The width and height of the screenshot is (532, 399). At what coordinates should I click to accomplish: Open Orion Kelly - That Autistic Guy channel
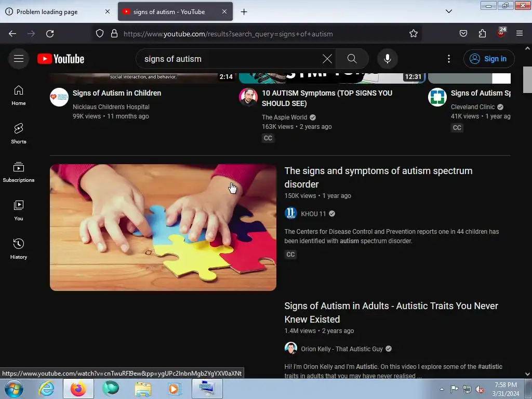point(342,349)
